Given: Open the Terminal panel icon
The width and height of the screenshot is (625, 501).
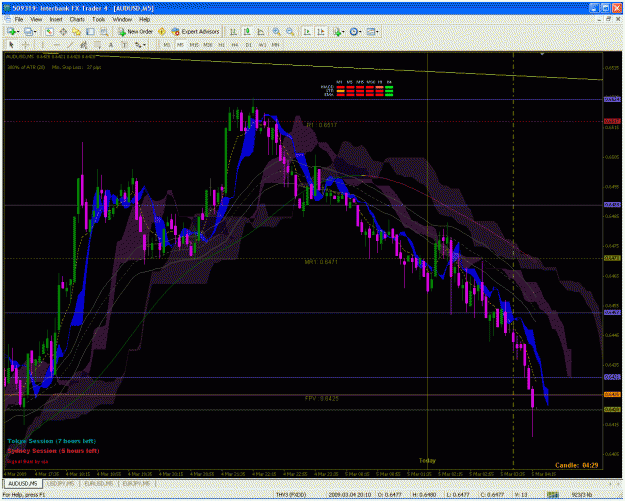Looking at the screenshot, I should [x=90, y=31].
